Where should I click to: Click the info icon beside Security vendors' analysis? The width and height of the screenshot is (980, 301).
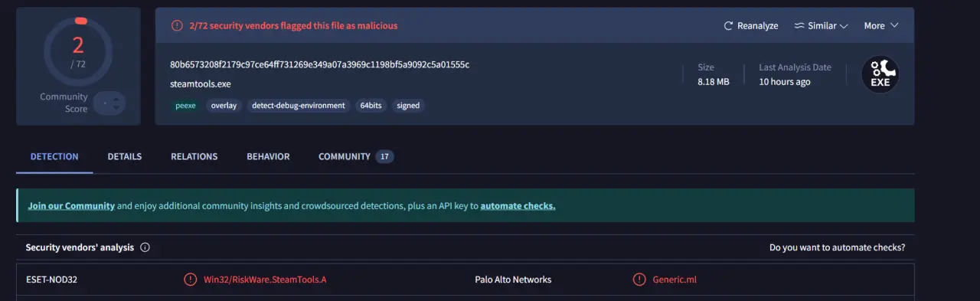[145, 247]
